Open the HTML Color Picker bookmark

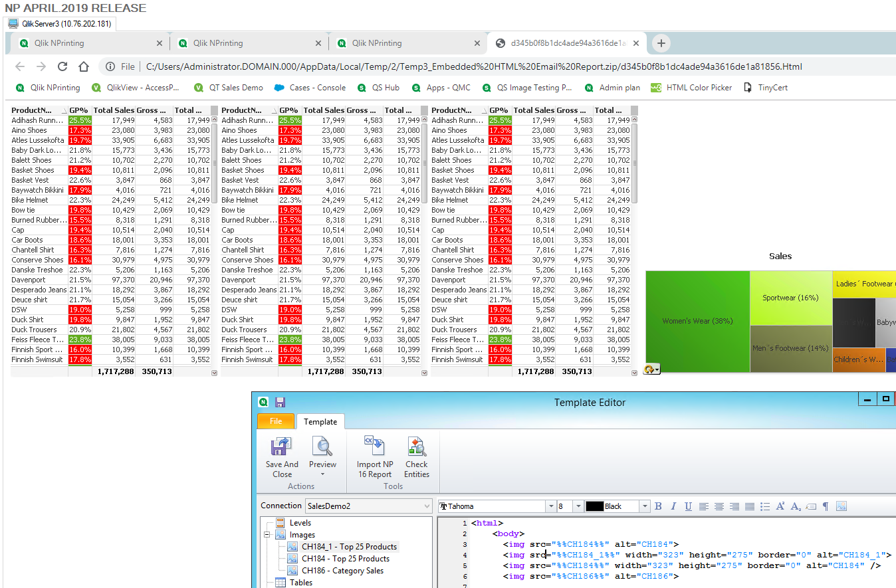(699, 88)
